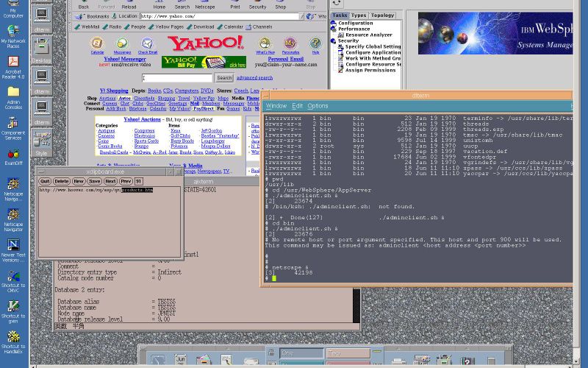
Task: Open the Personal Email link
Action: tap(286, 59)
